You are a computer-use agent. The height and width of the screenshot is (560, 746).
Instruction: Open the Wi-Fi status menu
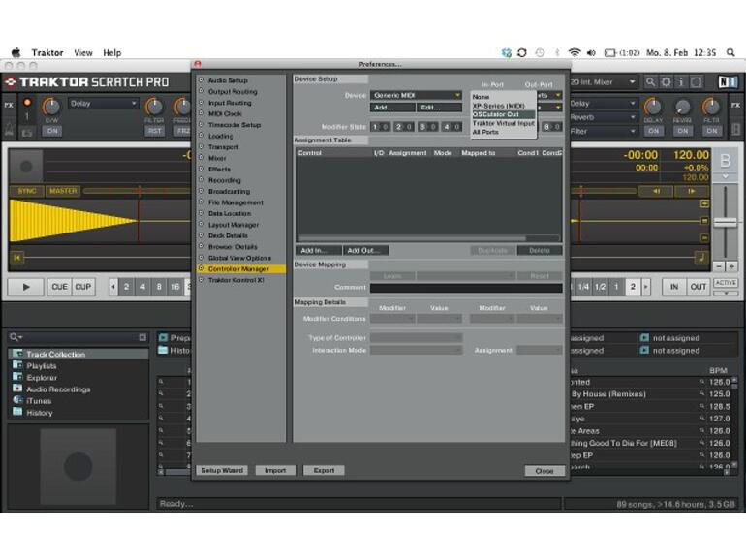(575, 53)
